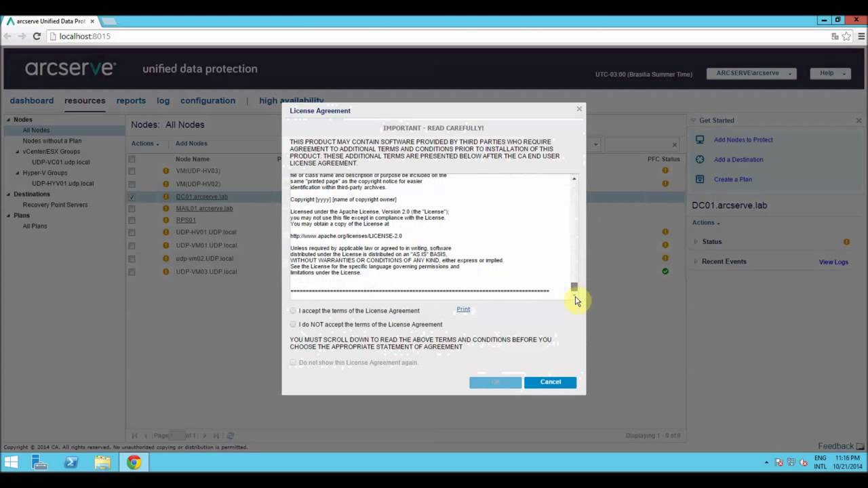
Task: Open Actions dropdown under DC01.arcserve.lab
Action: coord(706,223)
